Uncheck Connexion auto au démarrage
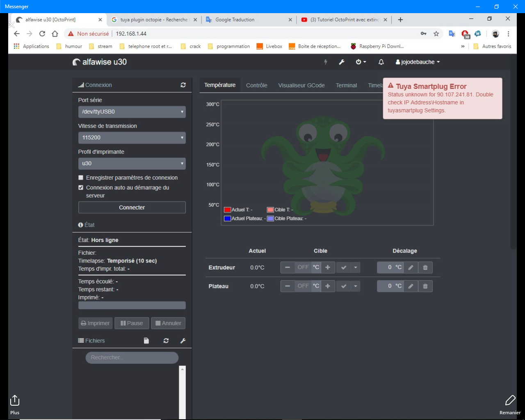 coord(81,187)
